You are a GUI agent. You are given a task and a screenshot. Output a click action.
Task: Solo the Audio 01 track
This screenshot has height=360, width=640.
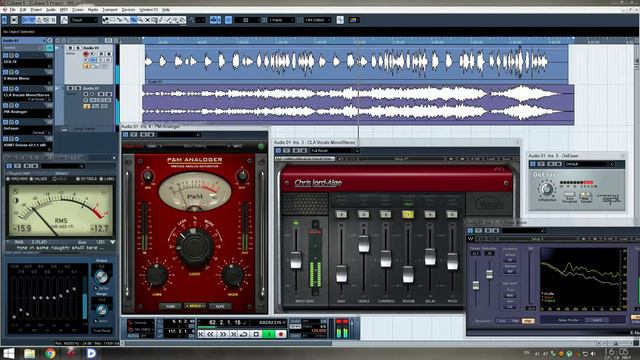coord(77,48)
